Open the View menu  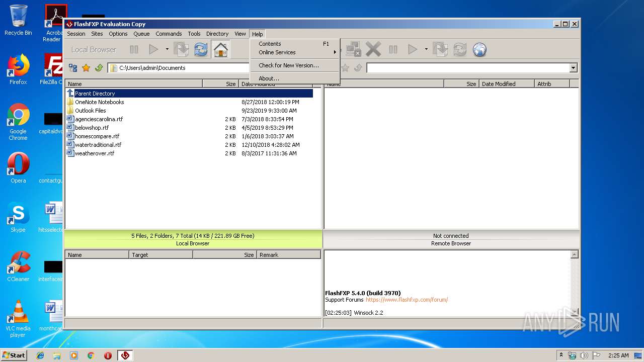240,34
